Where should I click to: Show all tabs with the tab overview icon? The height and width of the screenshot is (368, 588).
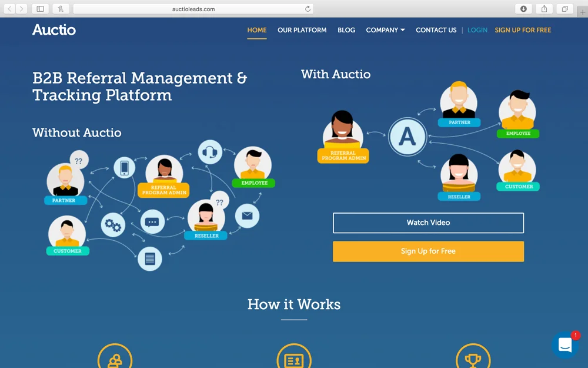(564, 9)
